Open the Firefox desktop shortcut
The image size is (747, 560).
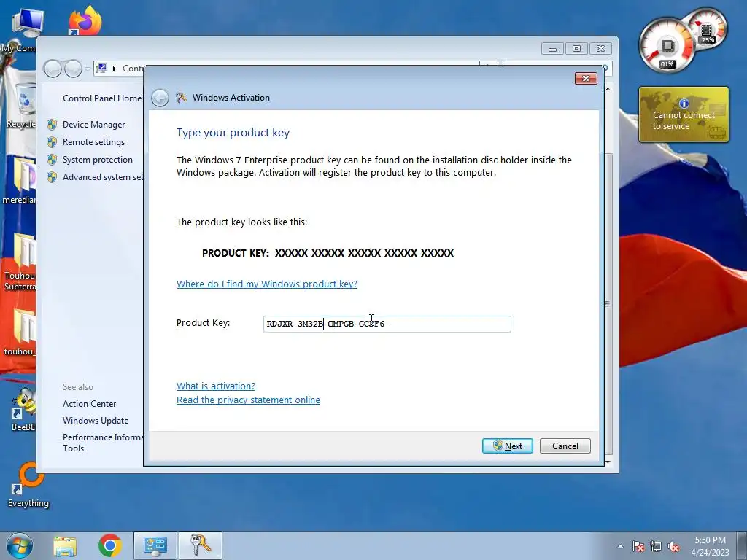[x=86, y=20]
